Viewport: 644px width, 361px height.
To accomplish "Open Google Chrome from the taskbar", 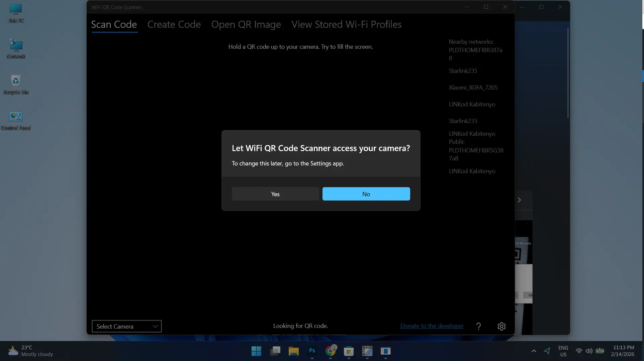I will (x=331, y=351).
